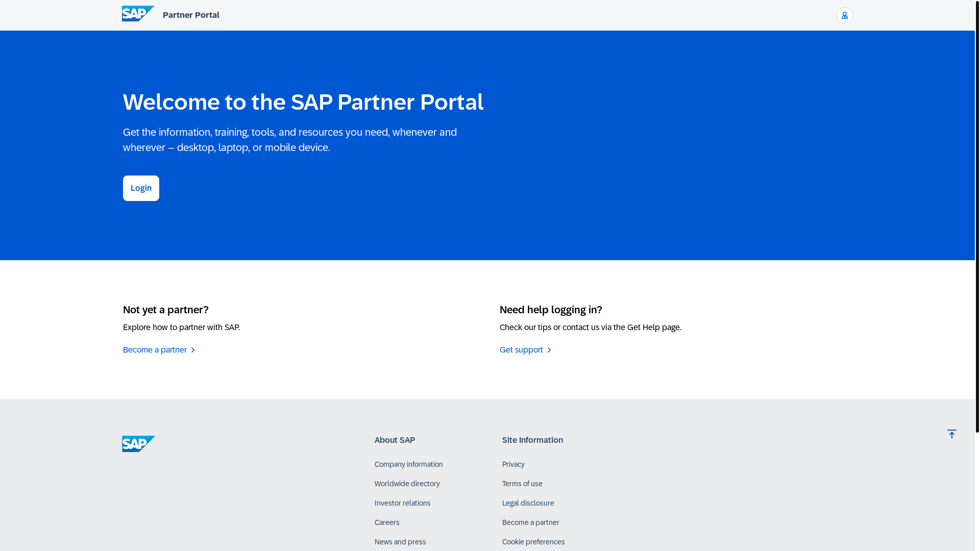Click the back-to-top arrow icon
This screenshot has height=551, width=980.
951,434
